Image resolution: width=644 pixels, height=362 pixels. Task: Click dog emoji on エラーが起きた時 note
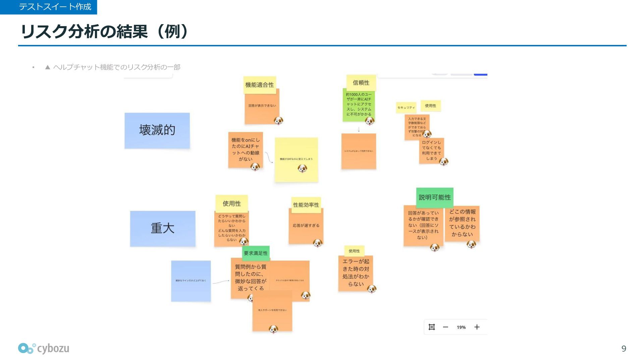point(372,289)
